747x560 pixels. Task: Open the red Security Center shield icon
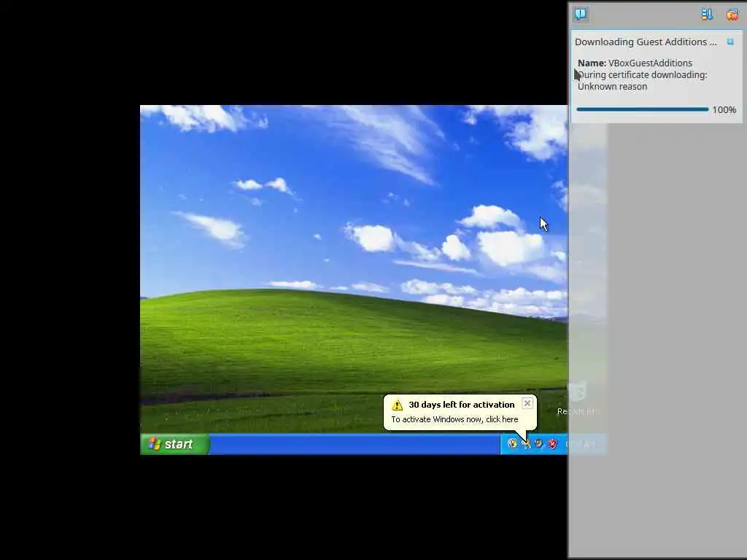click(x=553, y=444)
